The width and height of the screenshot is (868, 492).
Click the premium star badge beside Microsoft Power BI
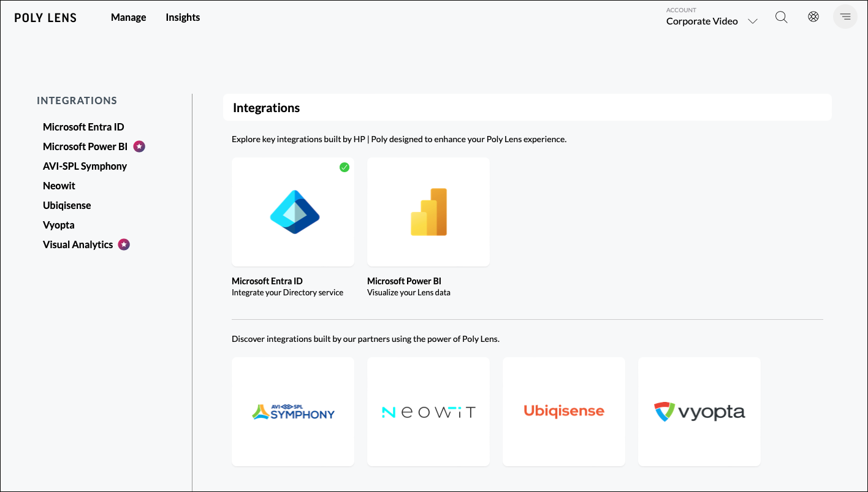(x=139, y=146)
